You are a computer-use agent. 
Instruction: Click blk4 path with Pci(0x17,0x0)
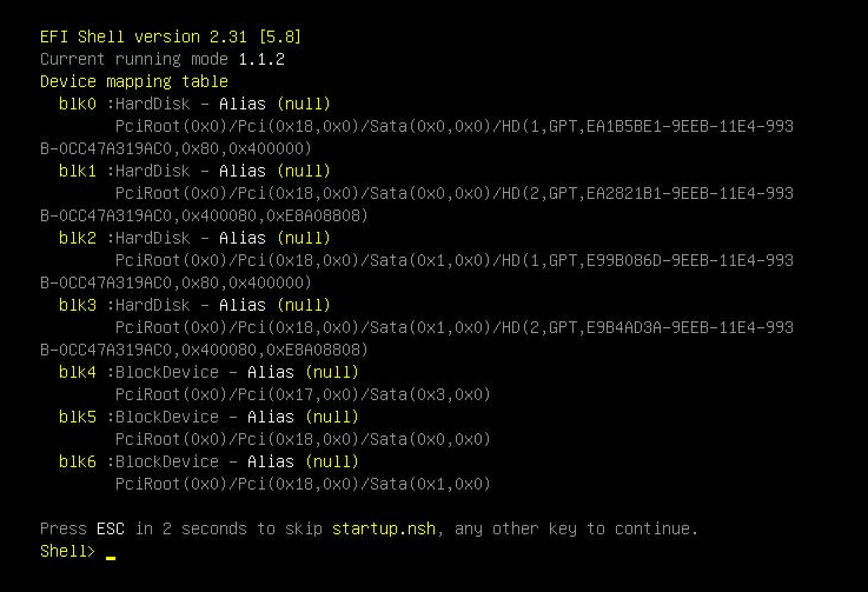(303, 395)
